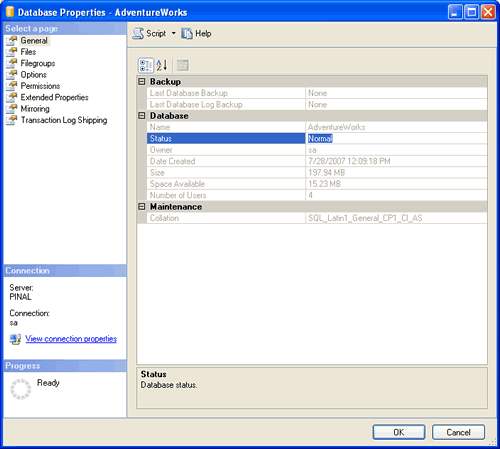
Task: Open the Permissions page
Action: click(x=40, y=86)
